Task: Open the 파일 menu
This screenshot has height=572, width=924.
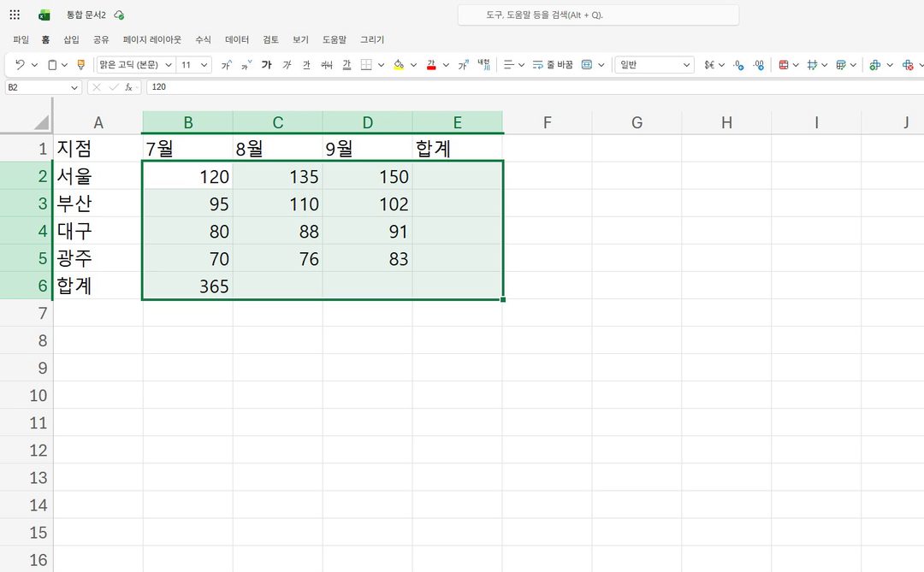Action: pyautogui.click(x=21, y=39)
